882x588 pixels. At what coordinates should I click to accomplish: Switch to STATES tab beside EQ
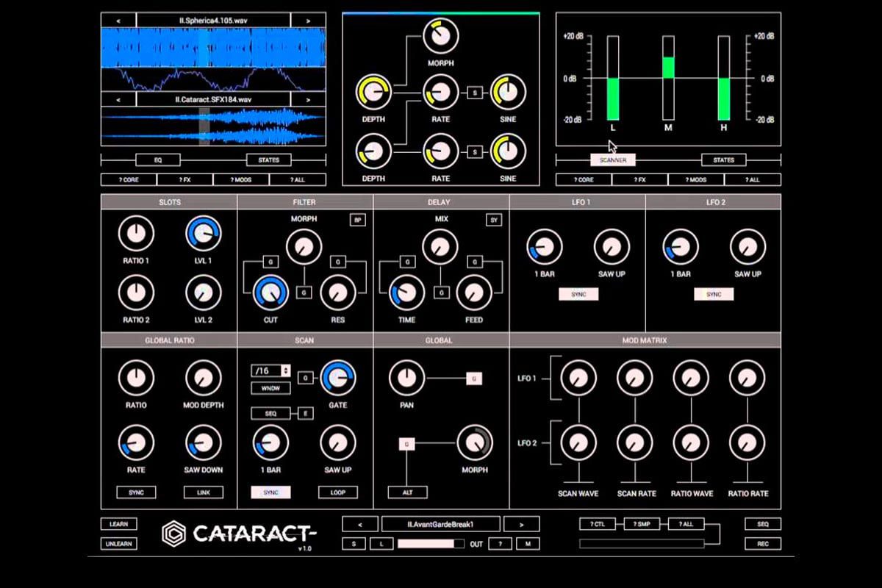click(x=269, y=159)
